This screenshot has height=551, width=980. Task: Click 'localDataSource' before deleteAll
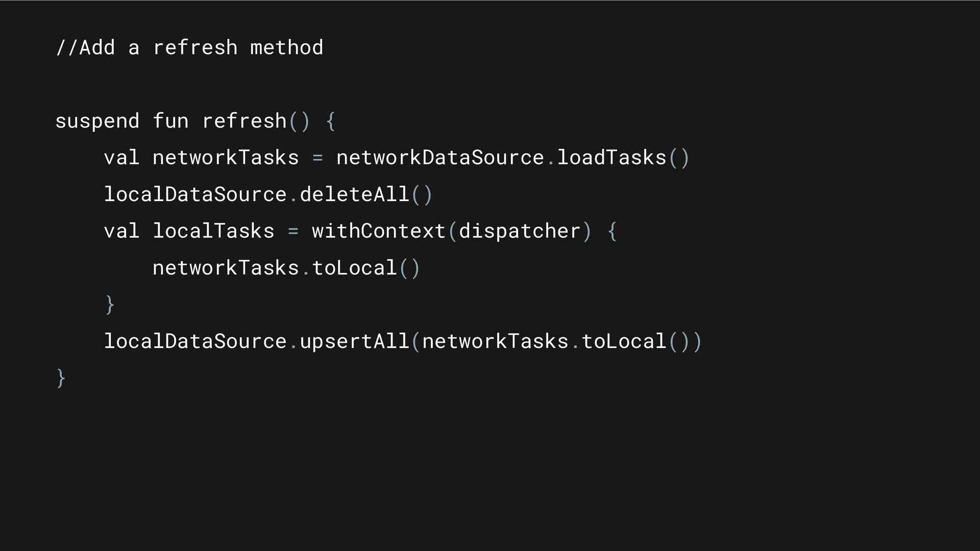point(195,194)
